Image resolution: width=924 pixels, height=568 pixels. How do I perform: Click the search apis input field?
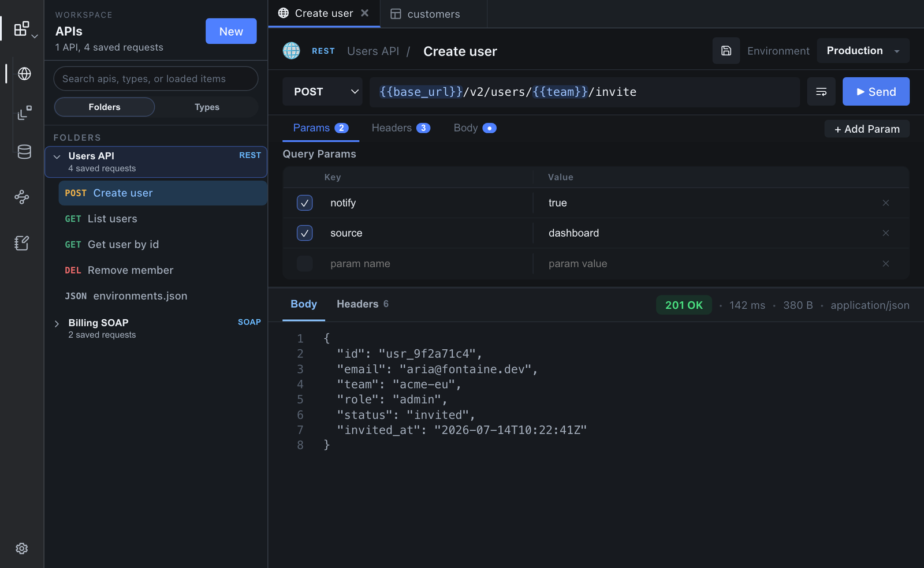click(156, 79)
